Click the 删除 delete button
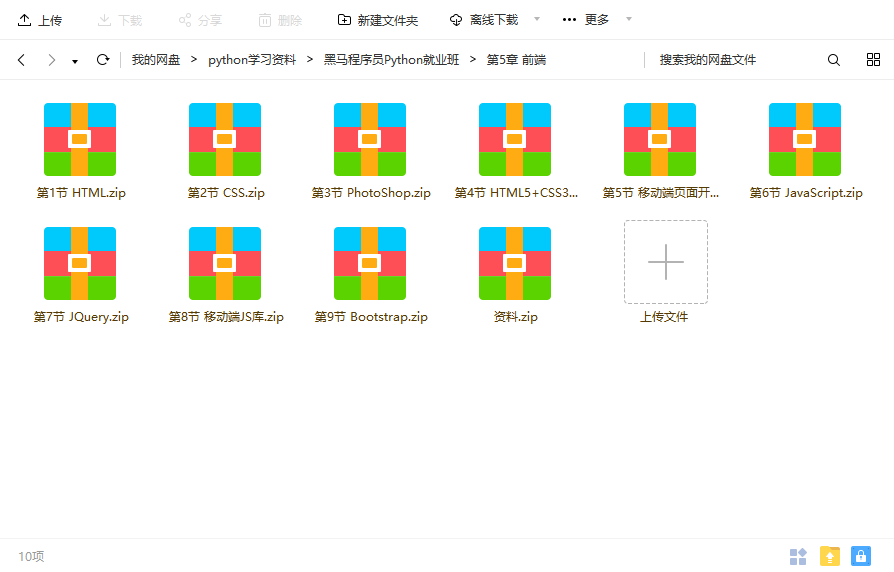This screenshot has width=894, height=572. pyautogui.click(x=280, y=21)
